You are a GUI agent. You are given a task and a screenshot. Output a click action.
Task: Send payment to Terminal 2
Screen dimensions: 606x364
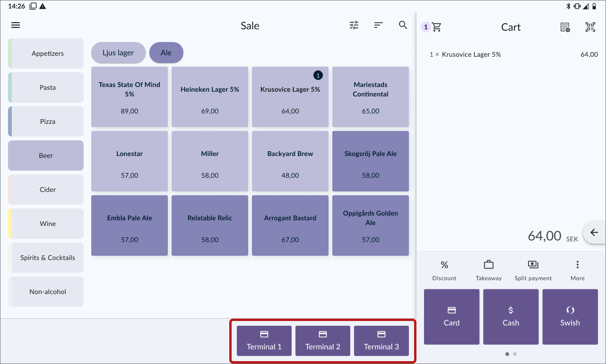pos(323,341)
